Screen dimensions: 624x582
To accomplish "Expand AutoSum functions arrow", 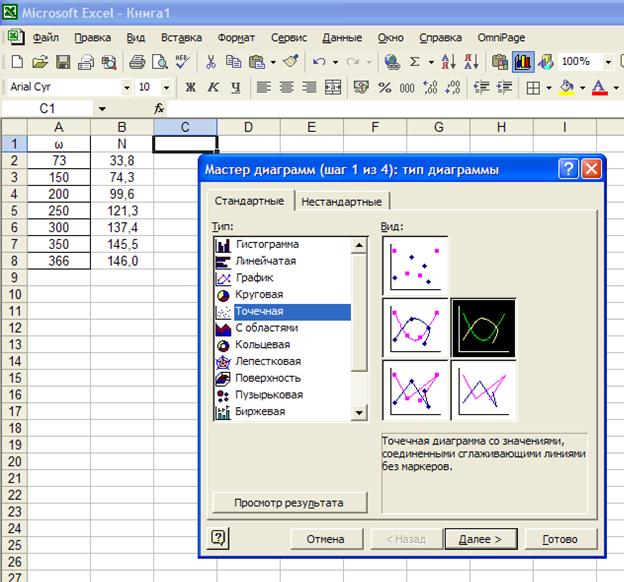I will pos(431,62).
